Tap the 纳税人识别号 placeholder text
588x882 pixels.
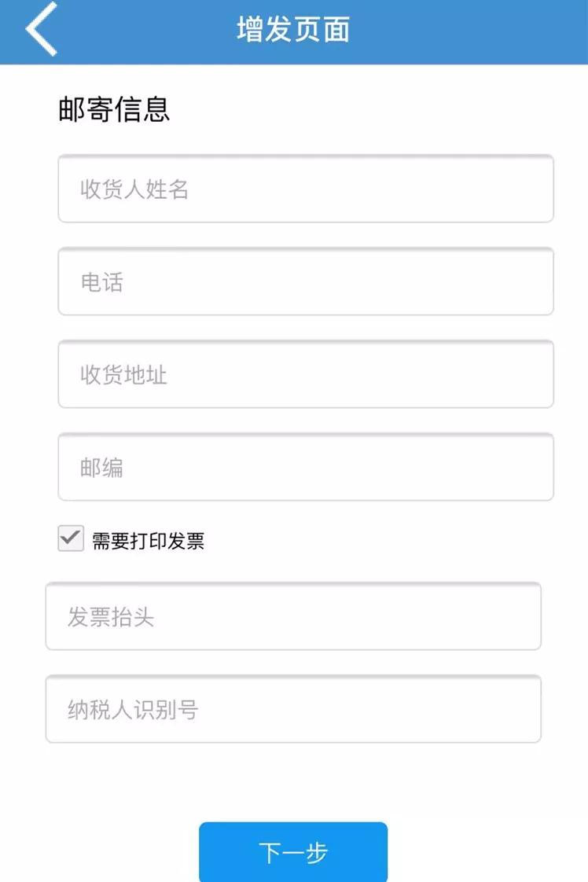tap(132, 710)
